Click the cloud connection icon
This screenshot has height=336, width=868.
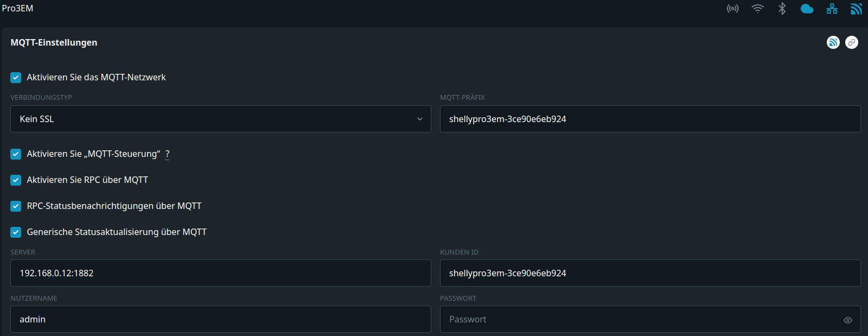[x=807, y=9]
